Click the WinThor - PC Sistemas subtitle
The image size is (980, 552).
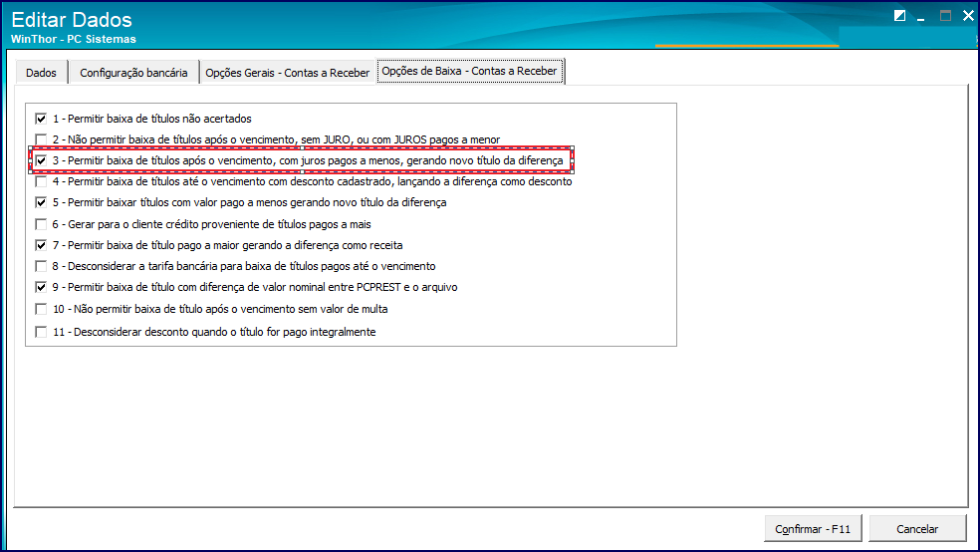click(x=73, y=39)
